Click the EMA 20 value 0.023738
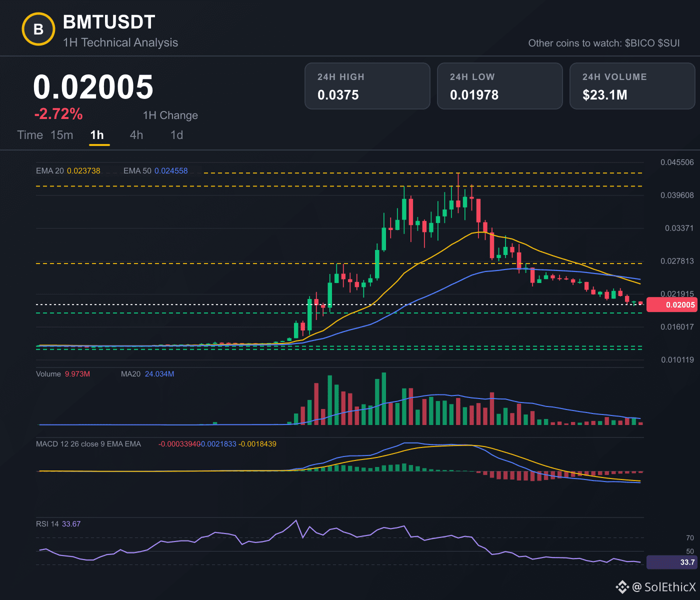 click(x=83, y=171)
